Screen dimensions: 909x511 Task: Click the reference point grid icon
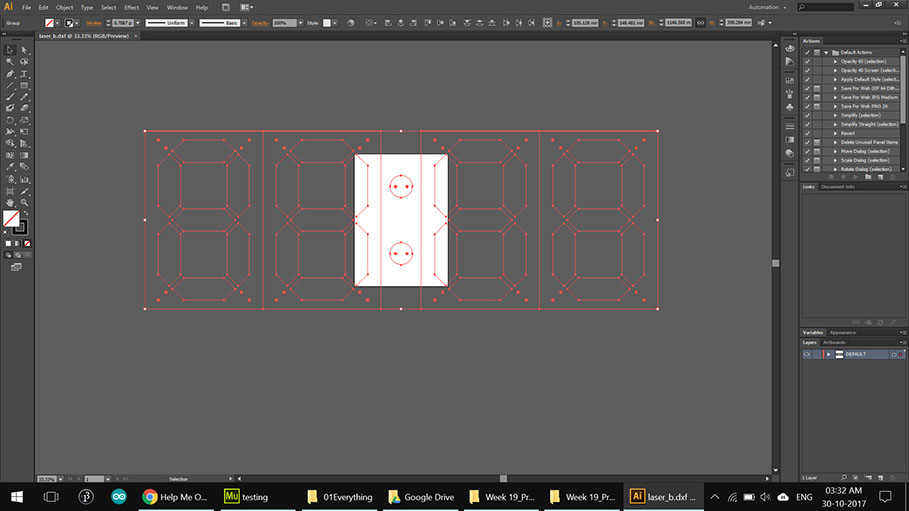(547, 23)
